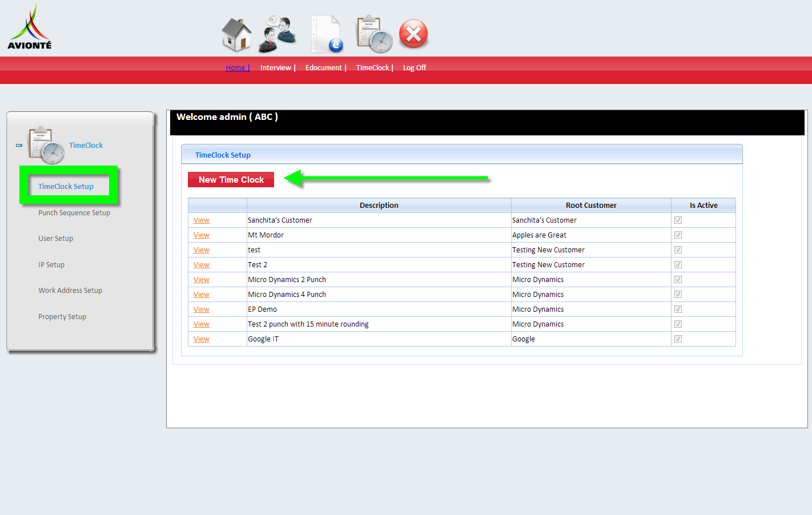Click the TimeClock Setup panel title
Viewport: 812px width, 515px height.
click(x=223, y=155)
